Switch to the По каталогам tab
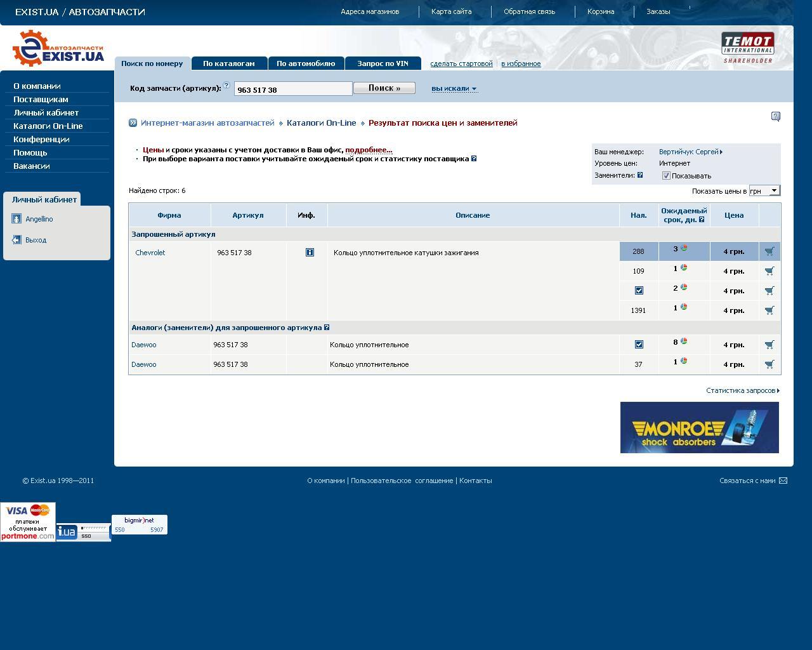This screenshot has width=812, height=650. (228, 63)
